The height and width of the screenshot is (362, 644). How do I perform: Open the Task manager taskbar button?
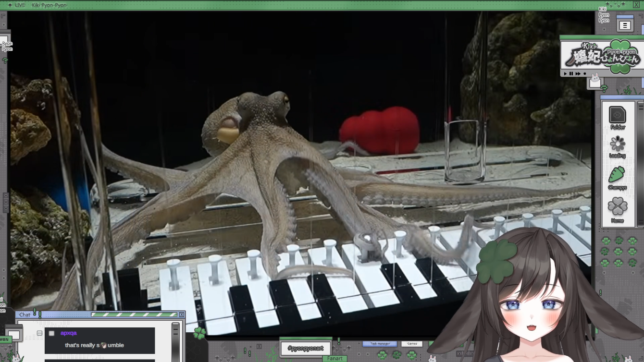(380, 344)
